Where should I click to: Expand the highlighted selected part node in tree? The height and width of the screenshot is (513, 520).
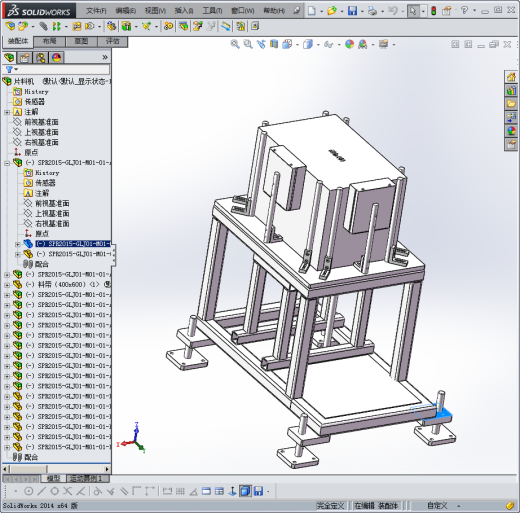click(x=18, y=244)
